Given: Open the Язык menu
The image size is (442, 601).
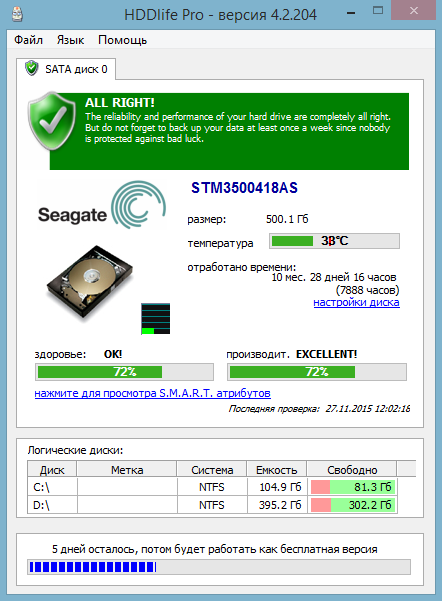Looking at the screenshot, I should click(x=71, y=40).
